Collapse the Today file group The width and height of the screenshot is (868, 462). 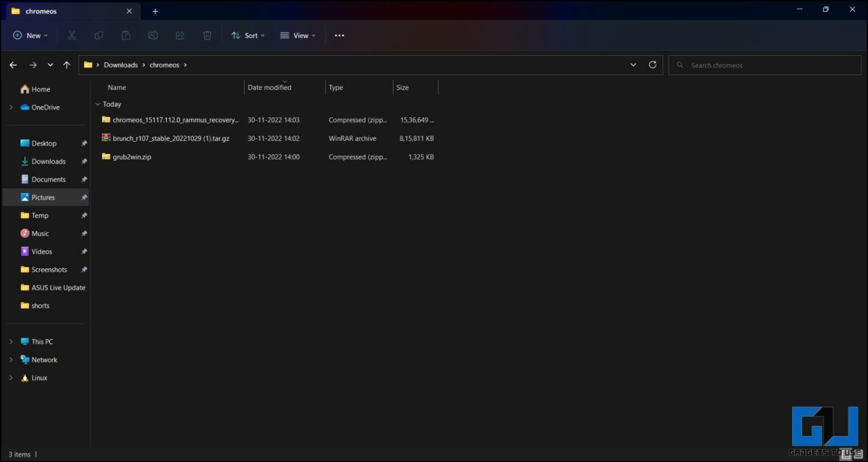tap(98, 104)
